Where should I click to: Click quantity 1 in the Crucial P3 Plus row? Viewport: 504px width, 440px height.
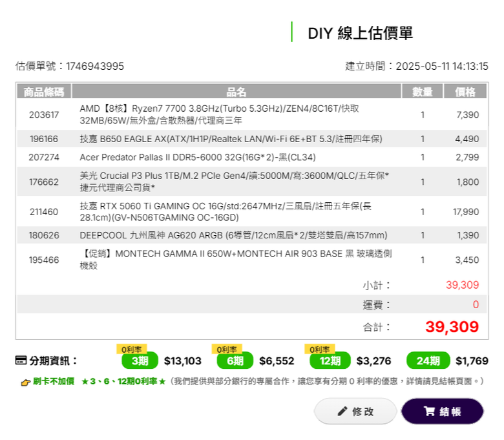[423, 182]
